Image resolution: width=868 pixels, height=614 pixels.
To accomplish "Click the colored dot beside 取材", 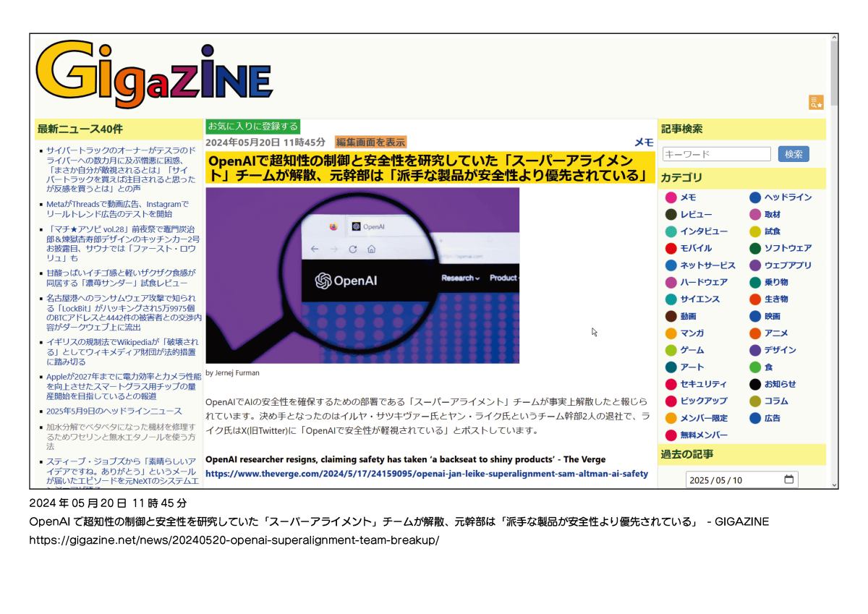I will (755, 215).
